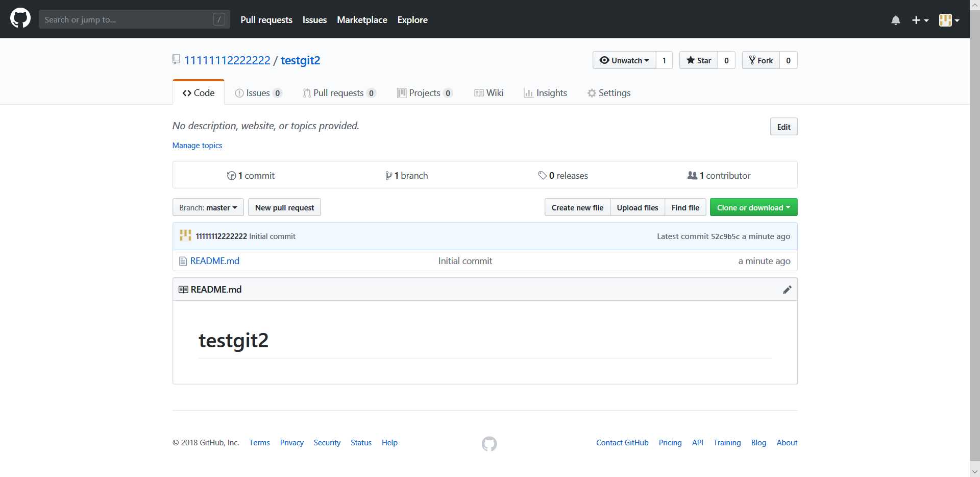Click New pull request
The height and width of the screenshot is (477, 980).
click(x=284, y=207)
